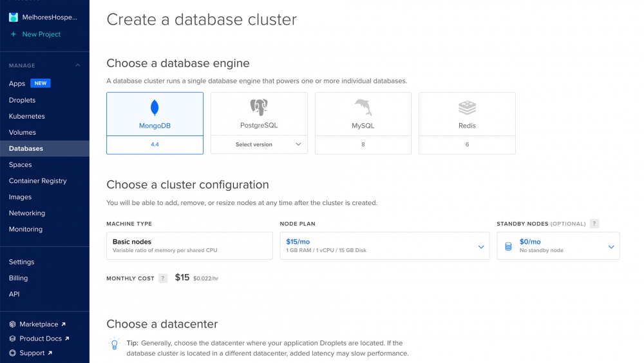Go to Kubernetes in the sidebar
644x363 pixels.
27,116
